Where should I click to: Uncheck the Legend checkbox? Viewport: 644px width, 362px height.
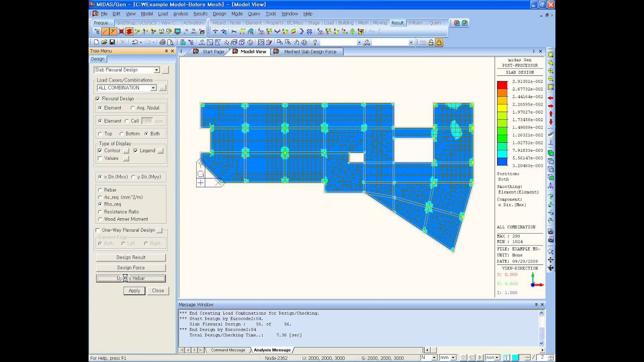tap(135, 150)
